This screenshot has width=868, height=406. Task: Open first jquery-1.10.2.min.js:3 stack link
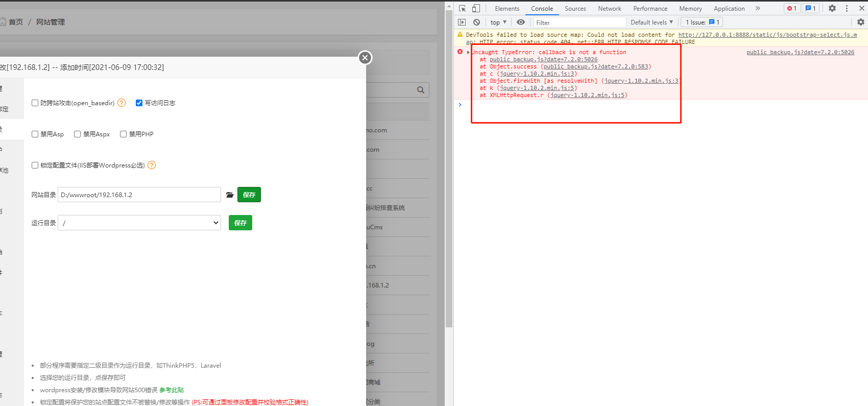pyautogui.click(x=537, y=74)
